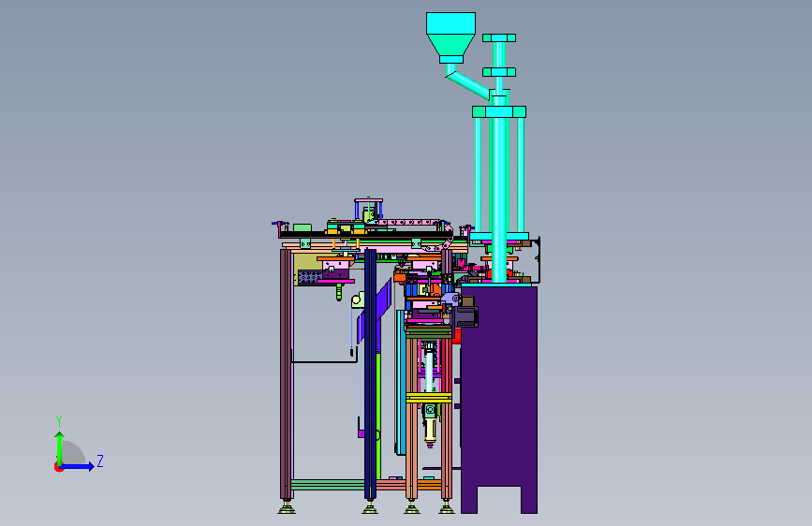
Task: Select the black motor beside the purple cabinet
Action: coord(466,316)
